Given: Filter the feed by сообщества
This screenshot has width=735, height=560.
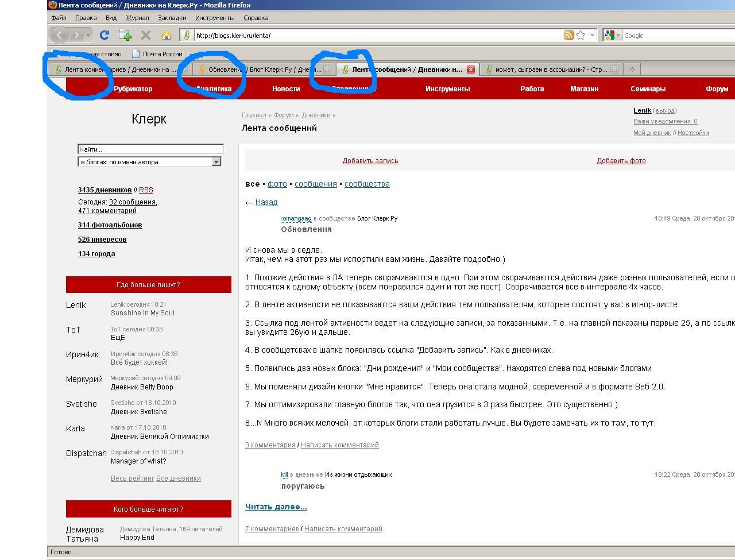Looking at the screenshot, I should pyautogui.click(x=367, y=184).
